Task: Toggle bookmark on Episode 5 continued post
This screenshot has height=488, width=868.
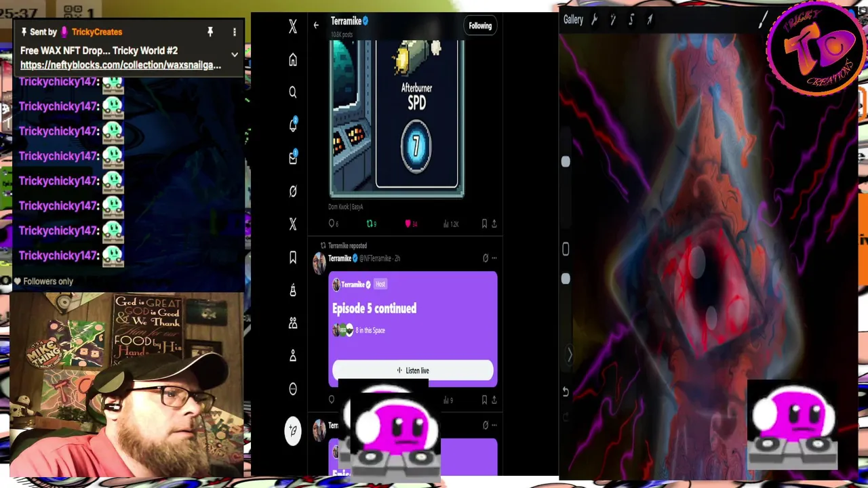Action: tap(484, 401)
